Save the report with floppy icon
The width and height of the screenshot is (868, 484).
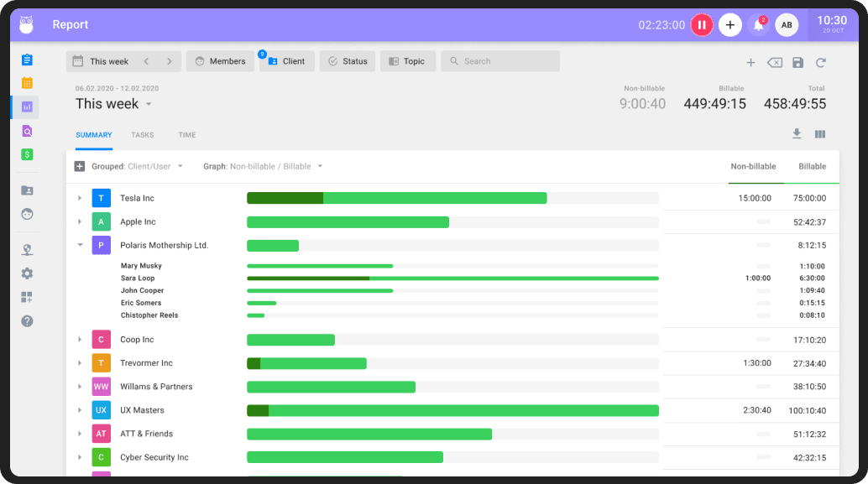tap(797, 63)
